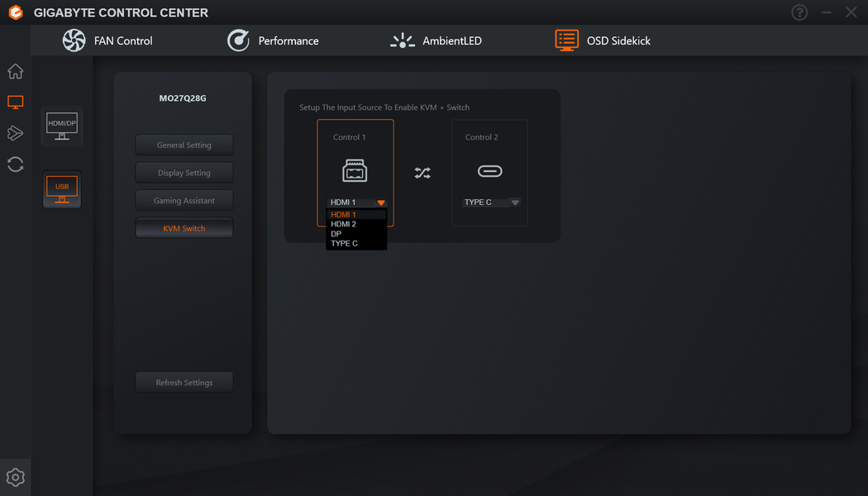Open the FAN Control tab
Viewport: 868px width, 496px height.
pyautogui.click(x=107, y=41)
